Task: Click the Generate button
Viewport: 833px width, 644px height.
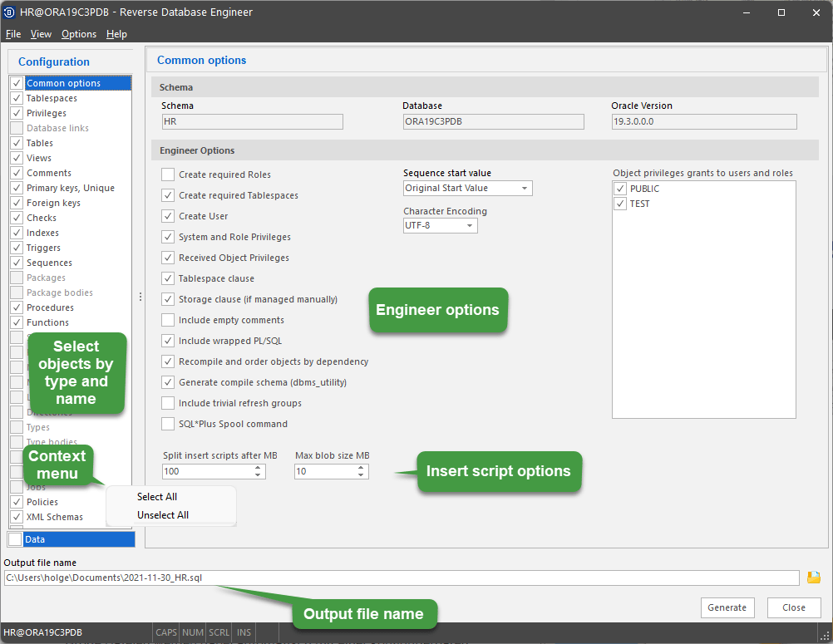Action: click(x=727, y=607)
